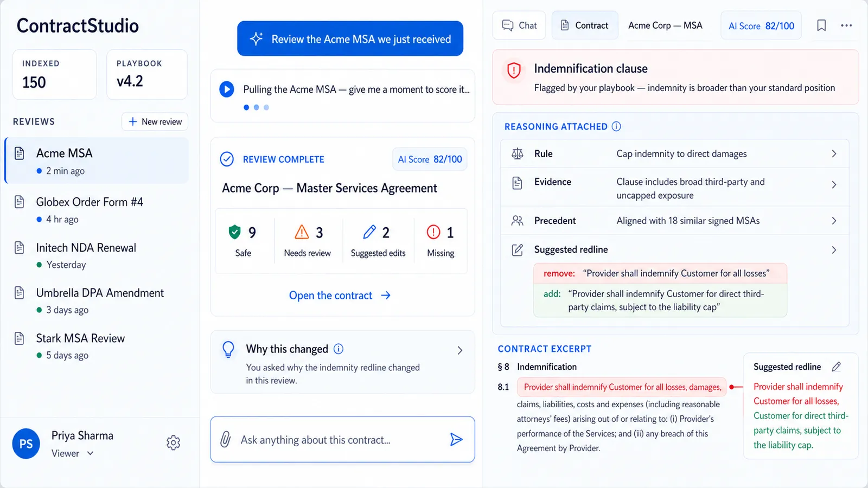Image resolution: width=868 pixels, height=488 pixels.
Task: Open the Viewer role dropdown
Action: tap(73, 453)
